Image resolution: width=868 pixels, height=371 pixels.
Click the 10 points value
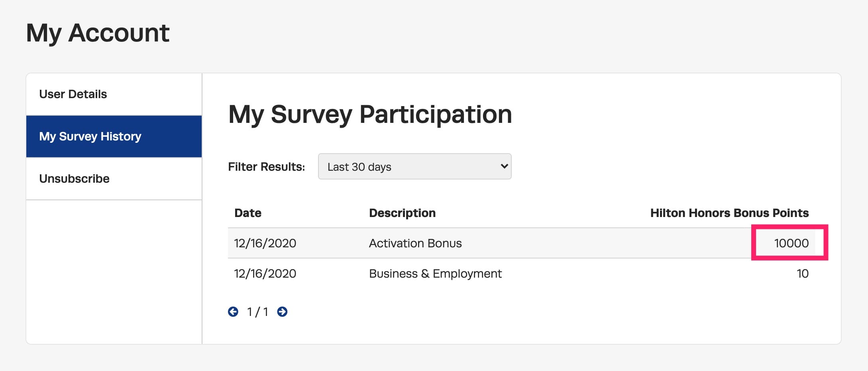[x=802, y=274]
